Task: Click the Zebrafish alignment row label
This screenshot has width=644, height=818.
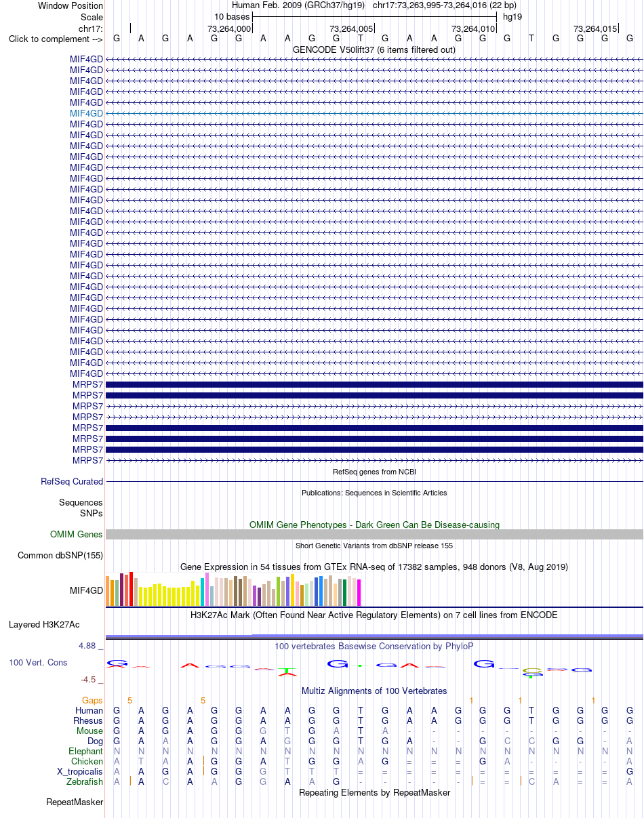Action: pyautogui.click(x=85, y=781)
